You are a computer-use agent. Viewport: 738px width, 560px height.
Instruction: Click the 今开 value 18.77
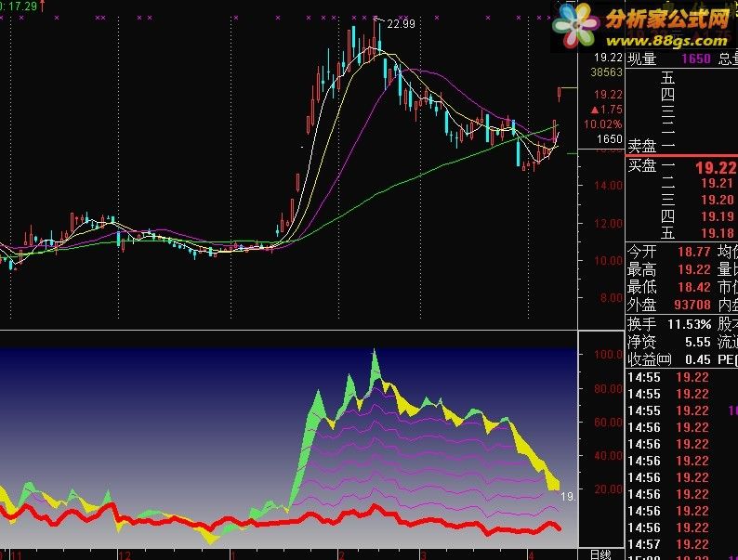(x=694, y=252)
